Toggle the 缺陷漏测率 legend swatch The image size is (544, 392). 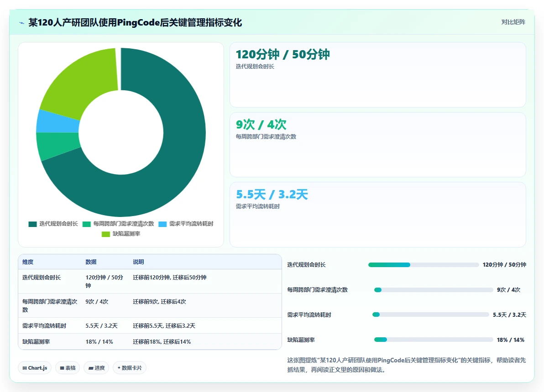106,234
